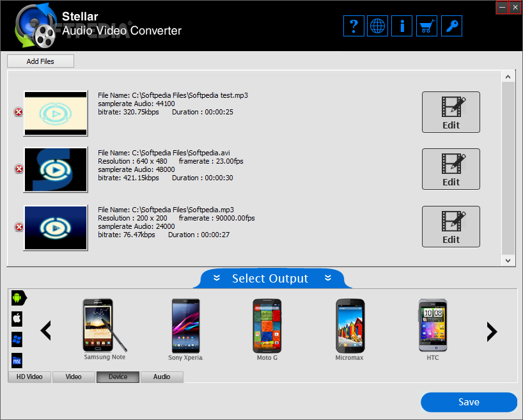Click 'File Name: C:\Softpedia Files\Softpedia.mp3'
Image resolution: width=523 pixels, height=420 pixels.
coord(166,210)
